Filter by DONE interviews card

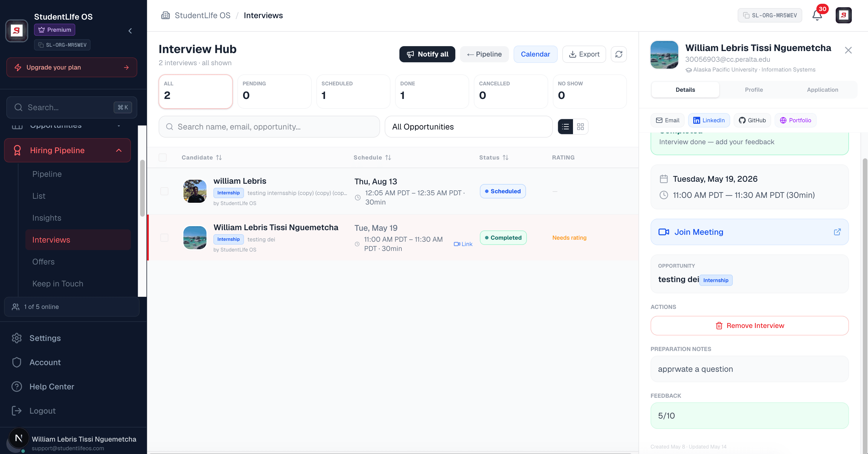tap(432, 92)
